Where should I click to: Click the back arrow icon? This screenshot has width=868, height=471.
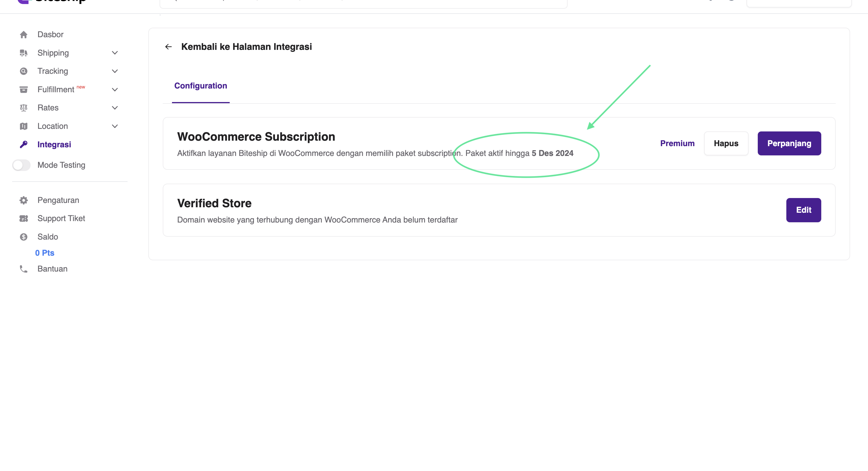coord(169,47)
